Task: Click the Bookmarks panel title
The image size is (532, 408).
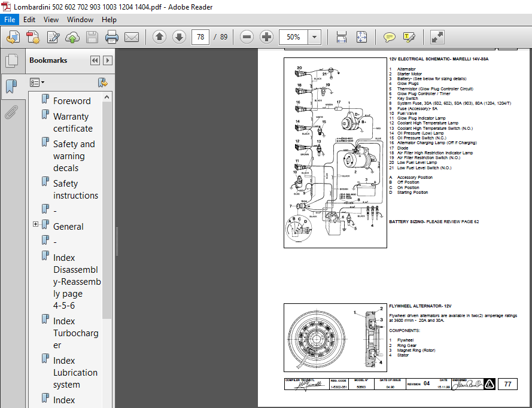Action: (x=48, y=60)
